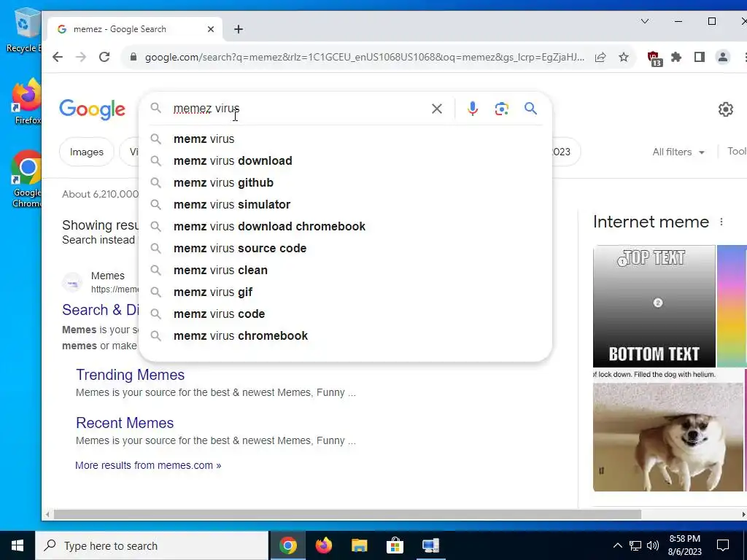Click the left scroll arrow of scrollbar

47,514
